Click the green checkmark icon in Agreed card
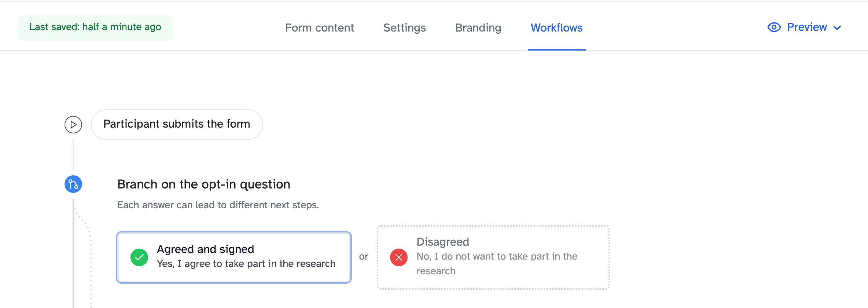The image size is (868, 308). tap(139, 257)
